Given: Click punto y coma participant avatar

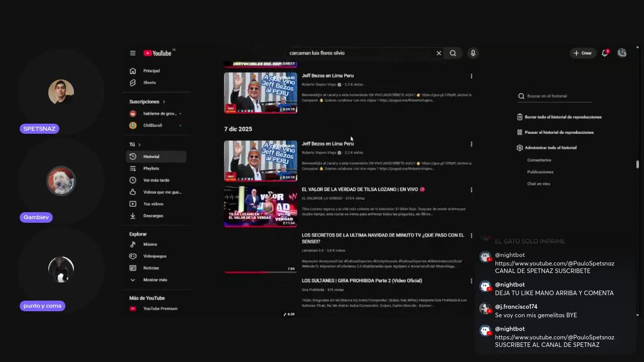Looking at the screenshot, I should [61, 269].
